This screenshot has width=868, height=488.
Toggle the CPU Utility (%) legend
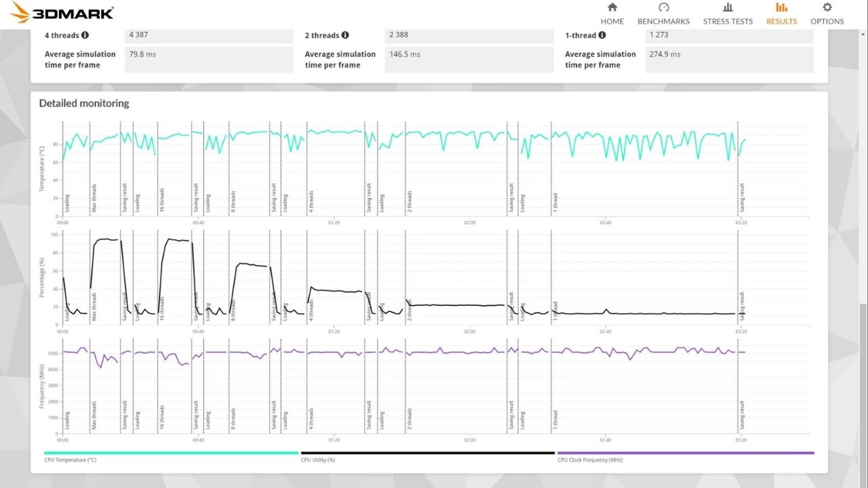(x=318, y=460)
